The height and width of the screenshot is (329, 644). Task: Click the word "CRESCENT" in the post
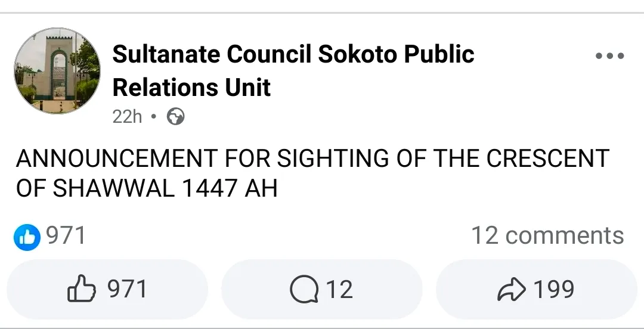click(547, 159)
